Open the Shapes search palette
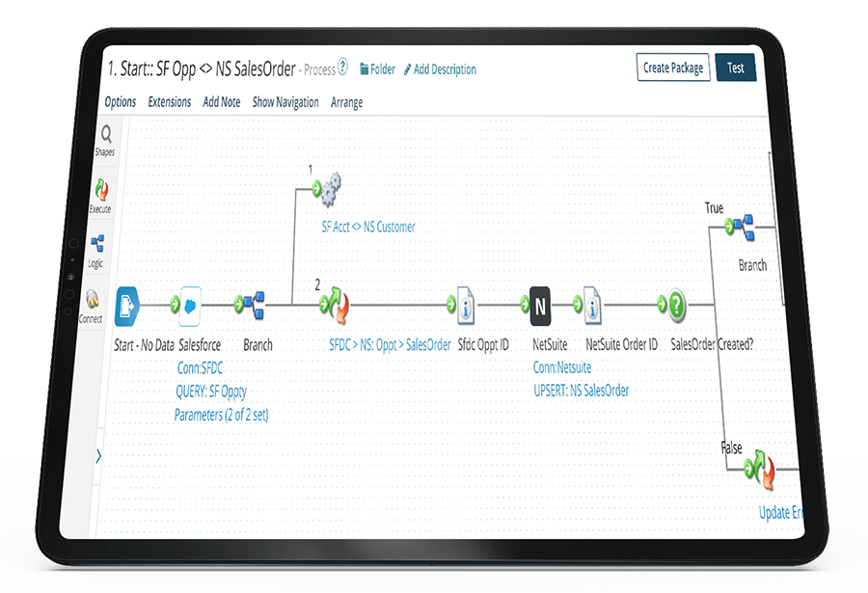868x593 pixels. click(x=105, y=139)
